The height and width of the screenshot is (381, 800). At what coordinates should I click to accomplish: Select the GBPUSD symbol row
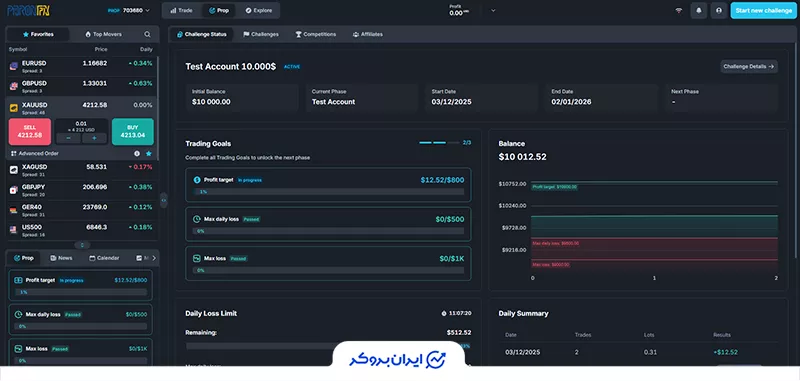[81, 86]
